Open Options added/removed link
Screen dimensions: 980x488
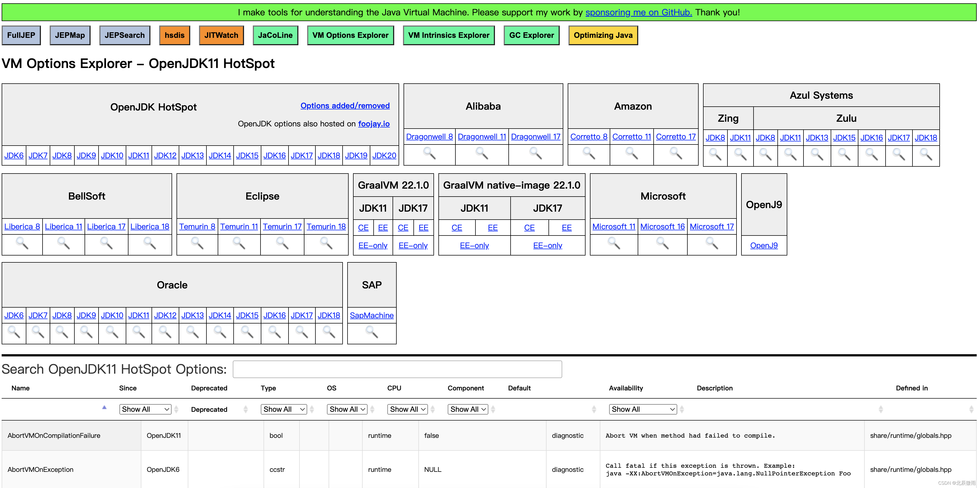(345, 106)
